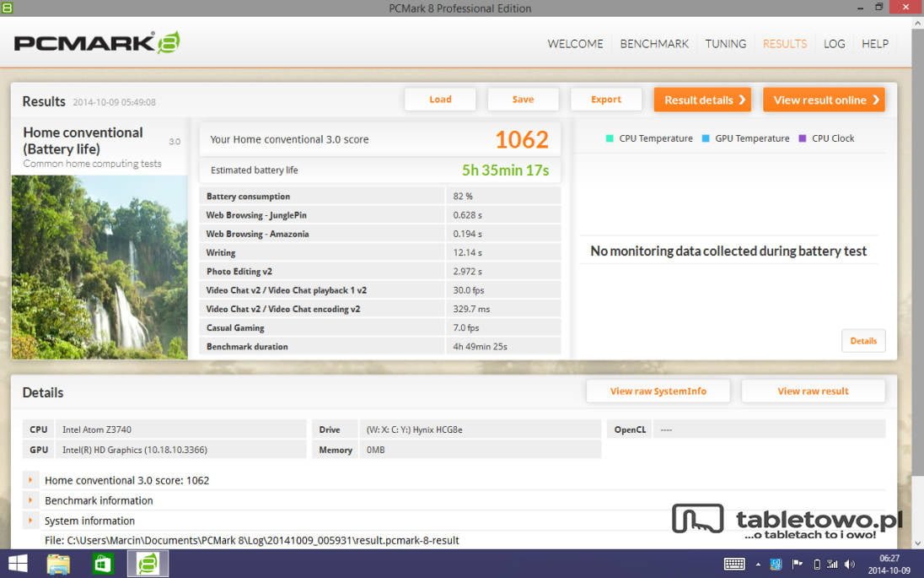Click the Load button

(440, 100)
